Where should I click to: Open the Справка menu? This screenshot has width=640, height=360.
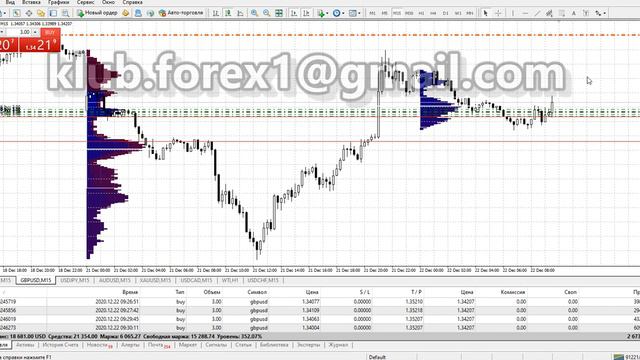(x=132, y=2)
